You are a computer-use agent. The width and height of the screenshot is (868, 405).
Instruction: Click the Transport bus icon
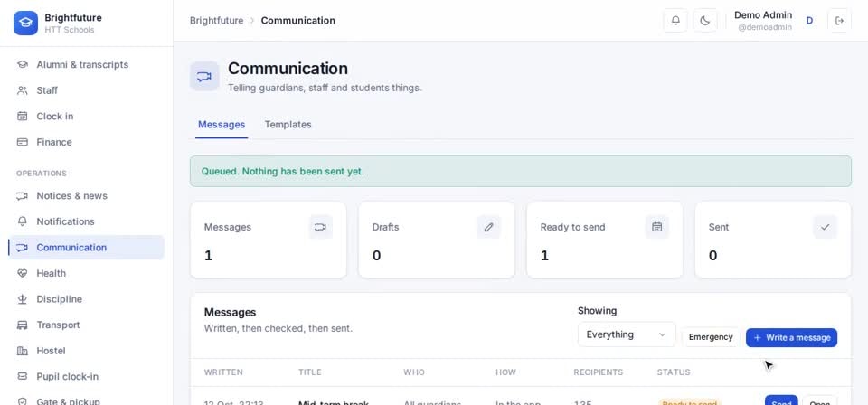pyautogui.click(x=22, y=325)
